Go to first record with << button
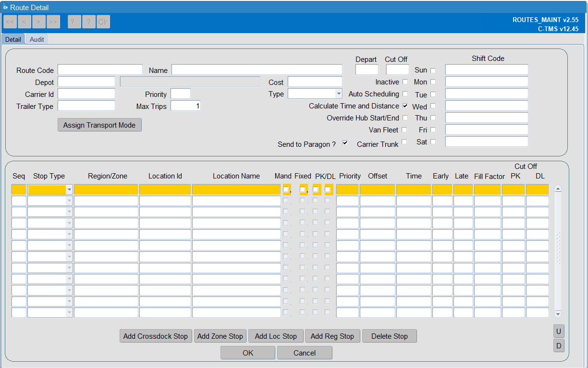Screen dimensions: 588x368 tap(10, 22)
